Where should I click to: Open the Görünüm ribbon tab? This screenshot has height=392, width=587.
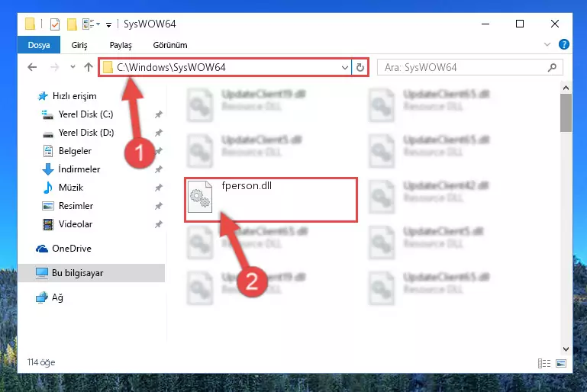tap(170, 45)
